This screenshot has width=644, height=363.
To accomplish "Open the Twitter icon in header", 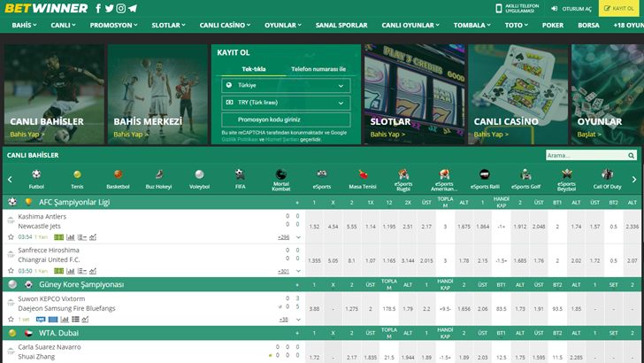I will pyautogui.click(x=110, y=8).
